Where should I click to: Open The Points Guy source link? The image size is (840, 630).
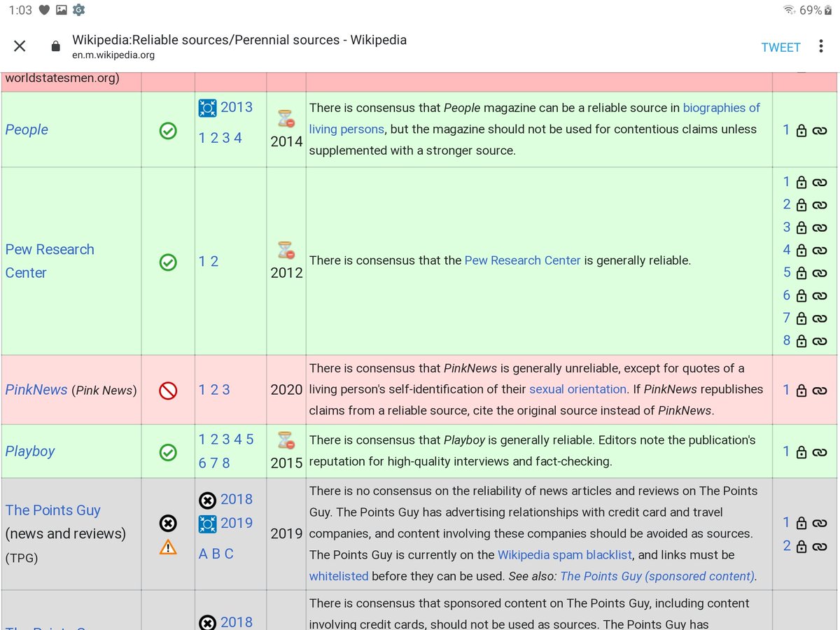point(53,510)
